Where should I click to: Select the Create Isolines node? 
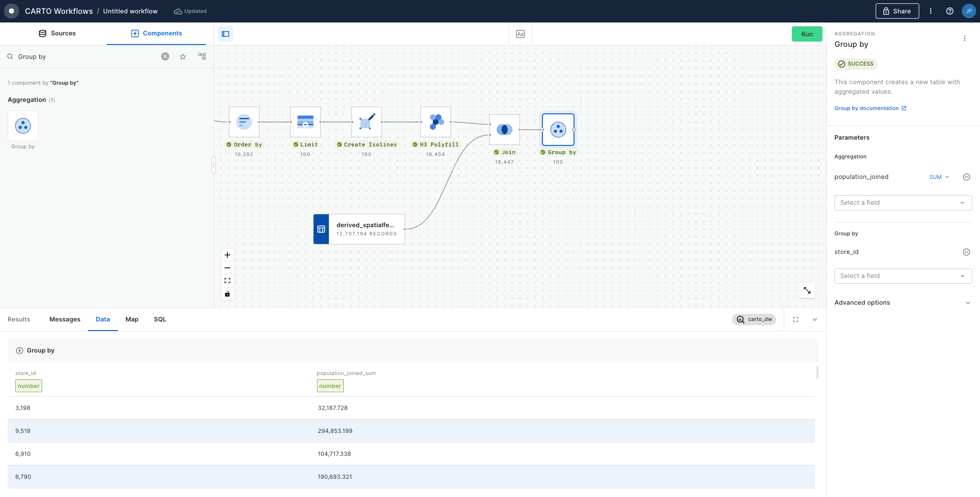pyautogui.click(x=366, y=122)
